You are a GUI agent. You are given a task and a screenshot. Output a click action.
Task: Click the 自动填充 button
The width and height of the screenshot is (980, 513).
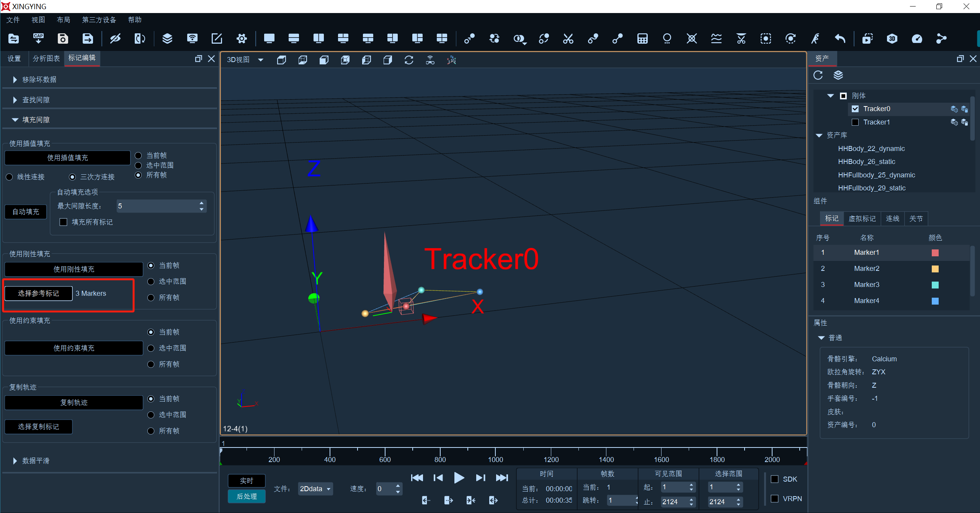pos(26,212)
